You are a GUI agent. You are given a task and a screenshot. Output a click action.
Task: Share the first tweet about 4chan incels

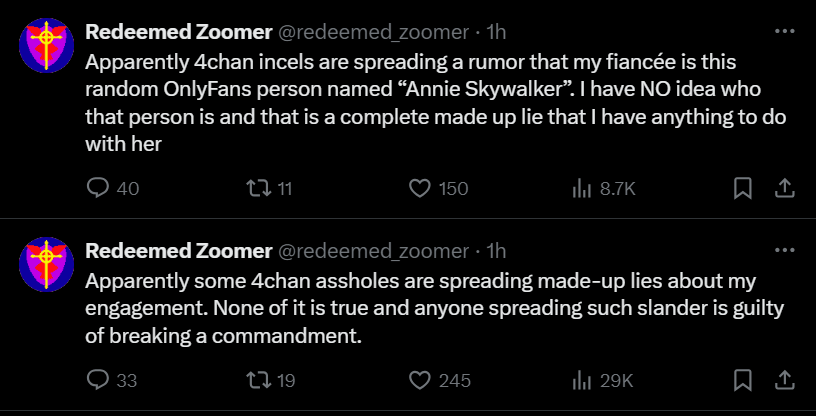pos(786,188)
